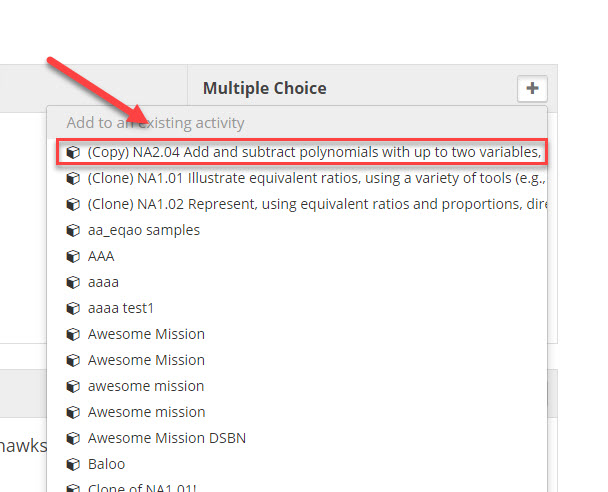This screenshot has width=608, height=492.
Task: Click the cube icon next to aaaa test1
Action: (x=73, y=308)
